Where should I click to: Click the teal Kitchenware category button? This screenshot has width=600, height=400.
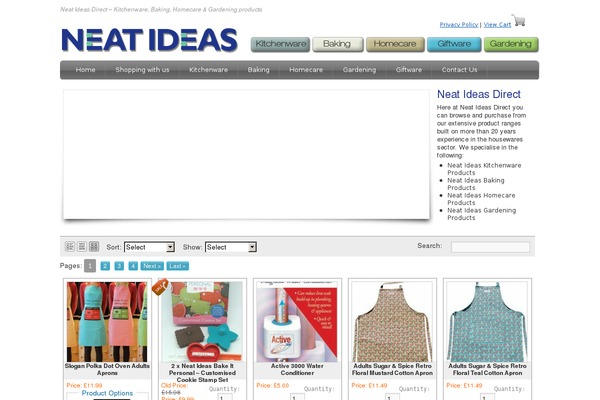pos(280,44)
